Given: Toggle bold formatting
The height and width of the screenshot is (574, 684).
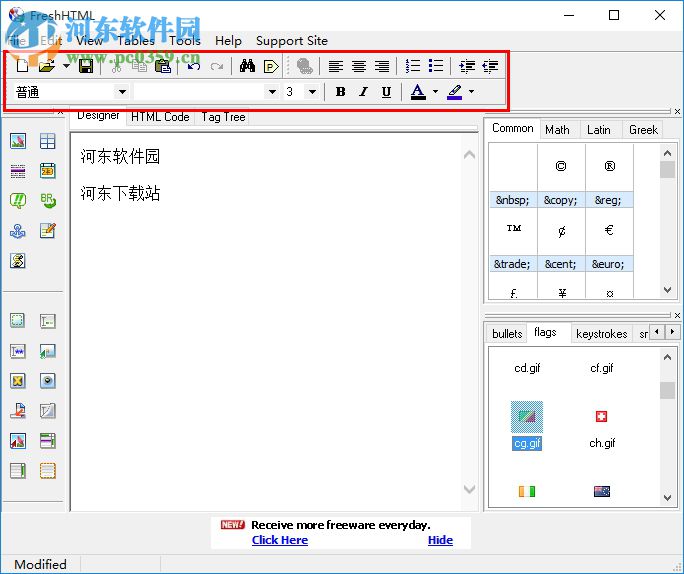Looking at the screenshot, I should [340, 92].
